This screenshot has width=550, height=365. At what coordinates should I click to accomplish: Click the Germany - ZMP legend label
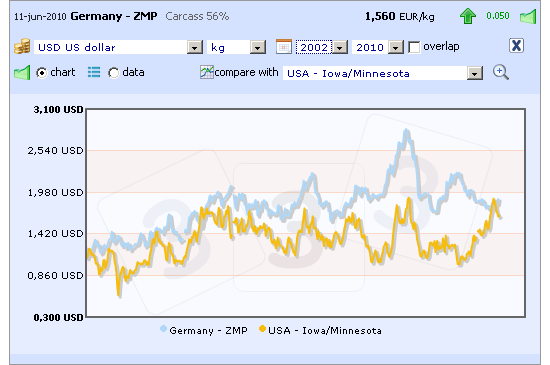tap(208, 331)
